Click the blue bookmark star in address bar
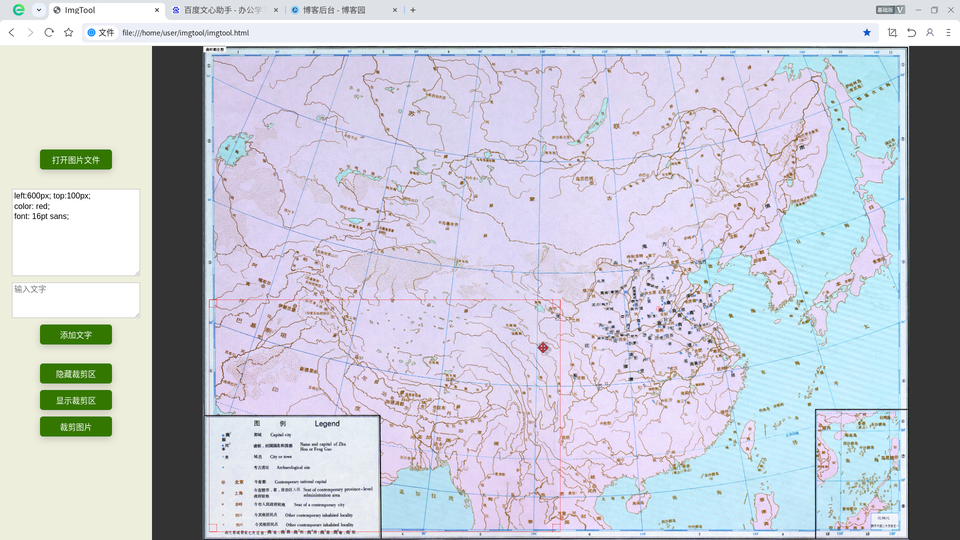 (867, 32)
